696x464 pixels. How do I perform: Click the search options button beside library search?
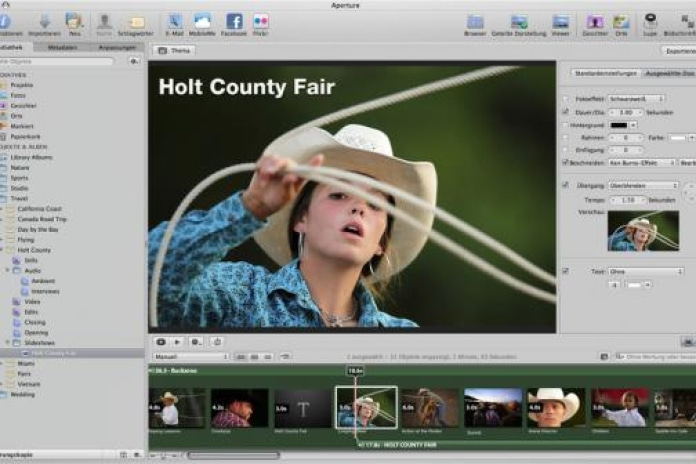pos(134,61)
